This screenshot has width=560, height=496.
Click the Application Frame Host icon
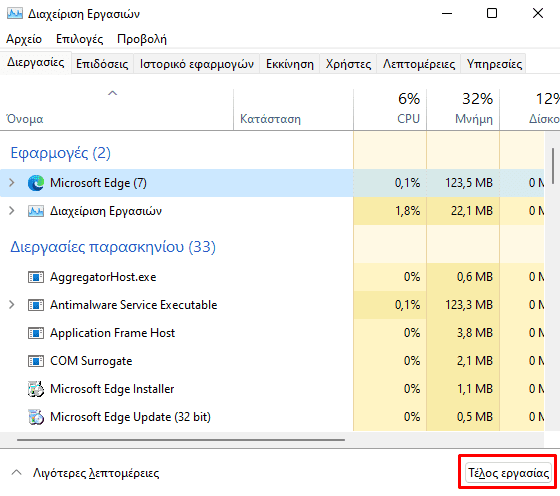[x=36, y=333]
